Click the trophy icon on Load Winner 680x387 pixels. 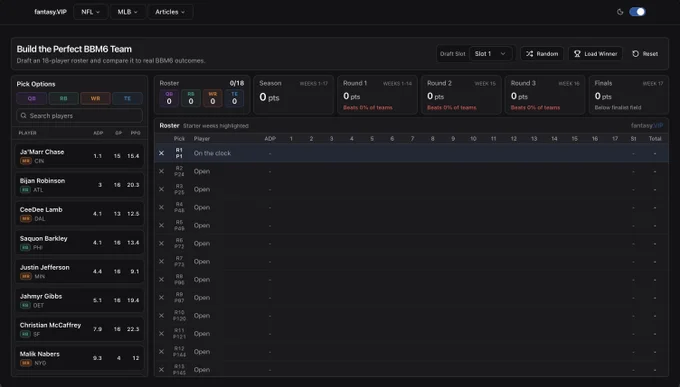pyautogui.click(x=577, y=54)
